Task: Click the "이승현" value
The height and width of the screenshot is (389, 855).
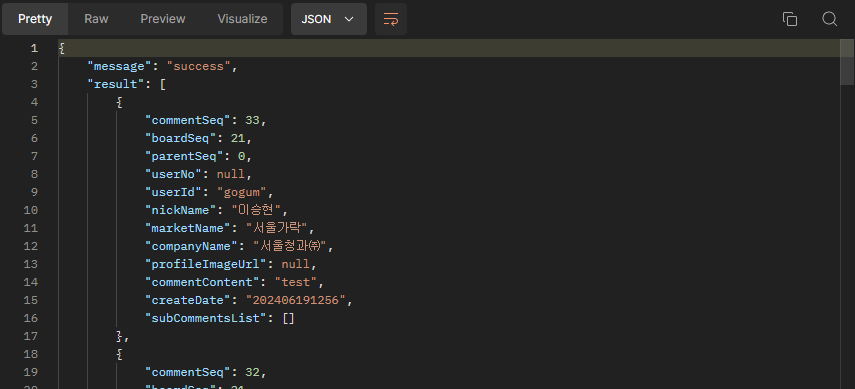Action: coord(256,210)
